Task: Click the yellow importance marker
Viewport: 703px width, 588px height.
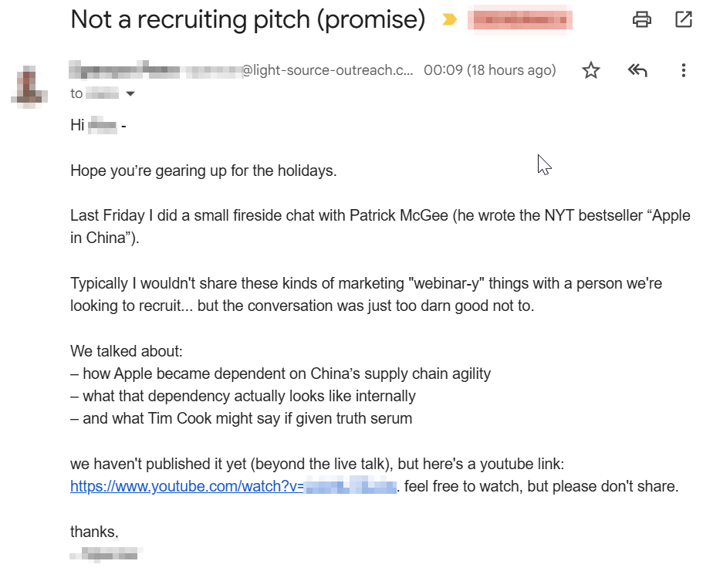Action: [x=449, y=21]
